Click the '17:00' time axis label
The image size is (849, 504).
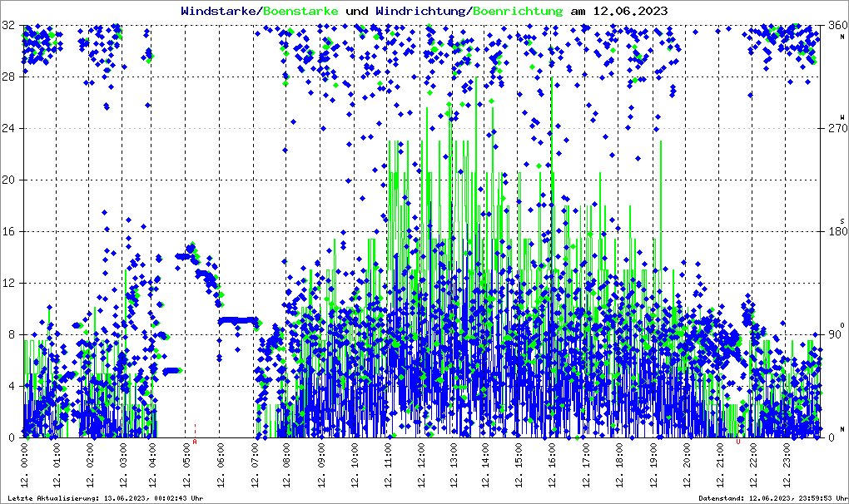coord(586,457)
